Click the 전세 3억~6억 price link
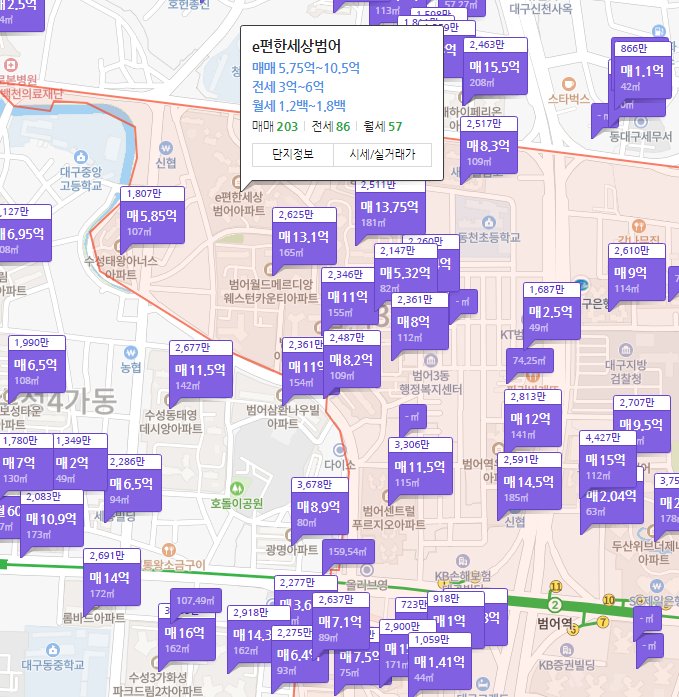679x697 pixels. tap(288, 87)
